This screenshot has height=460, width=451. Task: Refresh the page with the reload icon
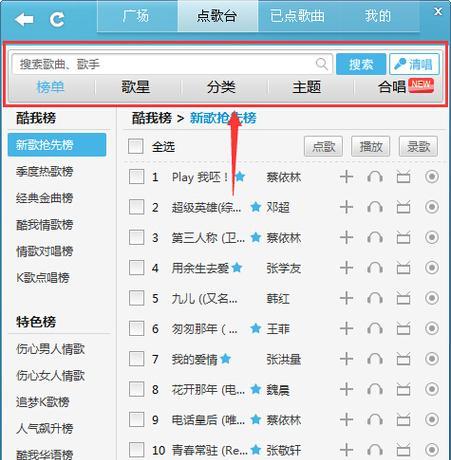tap(57, 20)
